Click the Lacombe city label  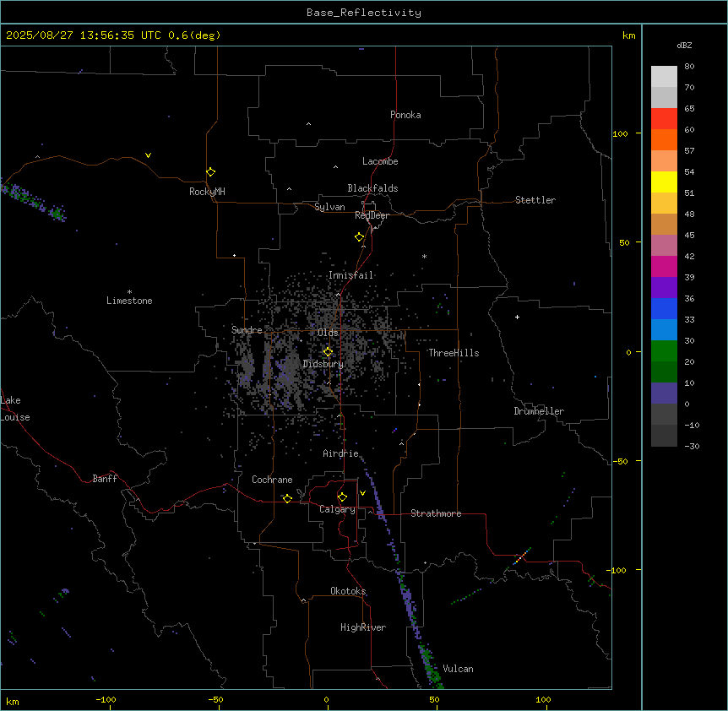pyautogui.click(x=380, y=161)
